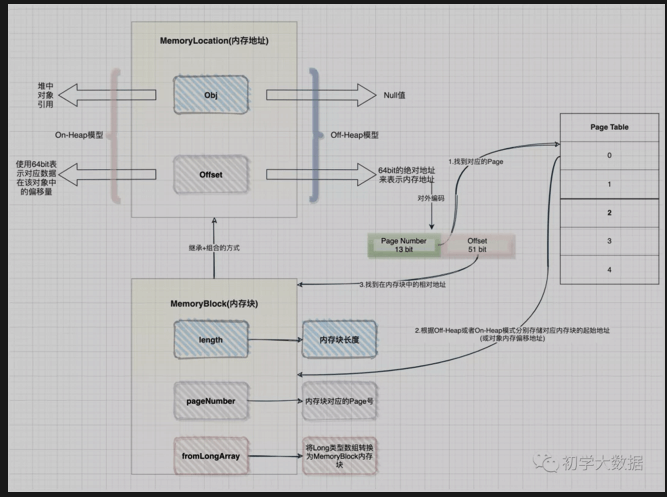Click the 64bit的绝对地址来表示内存地址 text
The image size is (667, 497).
point(407,175)
